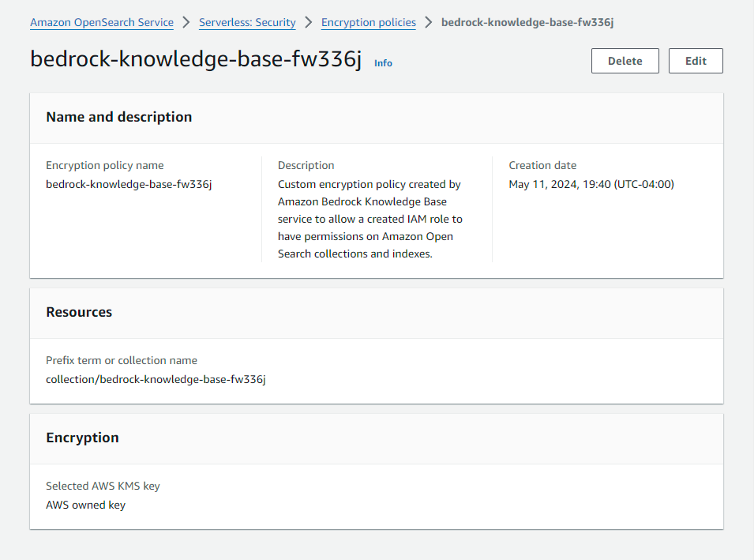
Task: Select the page title bedrock-knowledge-base-fw336j
Action: click(196, 58)
